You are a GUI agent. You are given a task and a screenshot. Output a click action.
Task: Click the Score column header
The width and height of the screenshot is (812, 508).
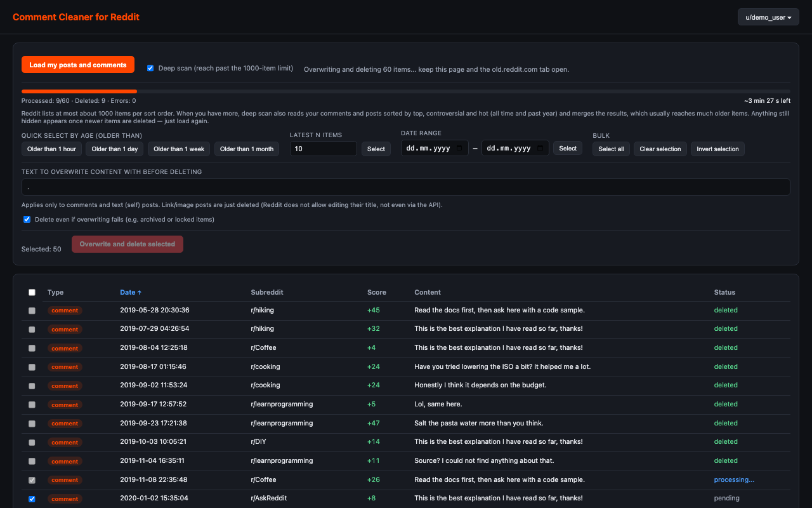click(377, 292)
